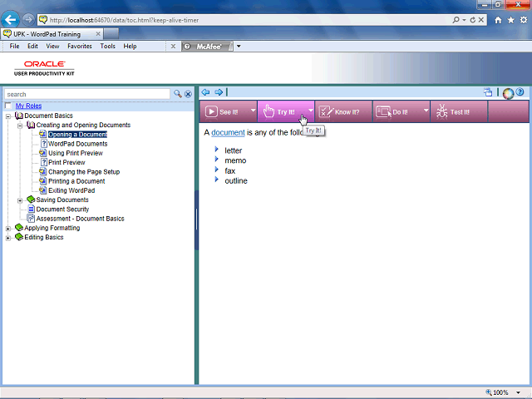This screenshot has width=532, height=399.
Task: Expand the Saving Documents node
Action: click(20, 200)
